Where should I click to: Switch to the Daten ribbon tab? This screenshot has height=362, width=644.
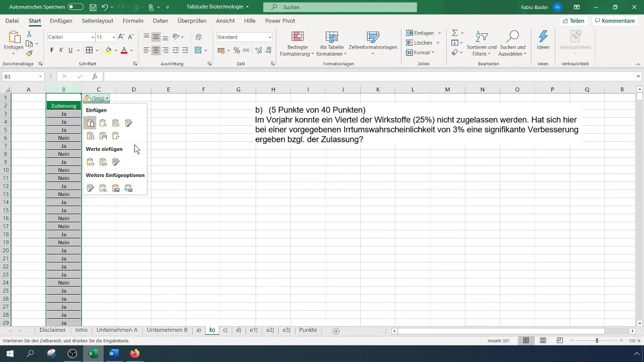[160, 21]
